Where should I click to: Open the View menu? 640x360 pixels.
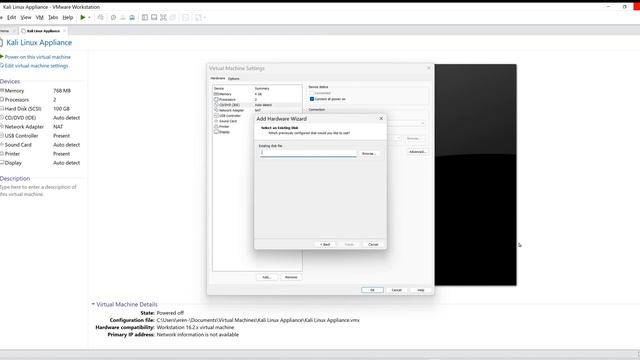[x=26, y=18]
